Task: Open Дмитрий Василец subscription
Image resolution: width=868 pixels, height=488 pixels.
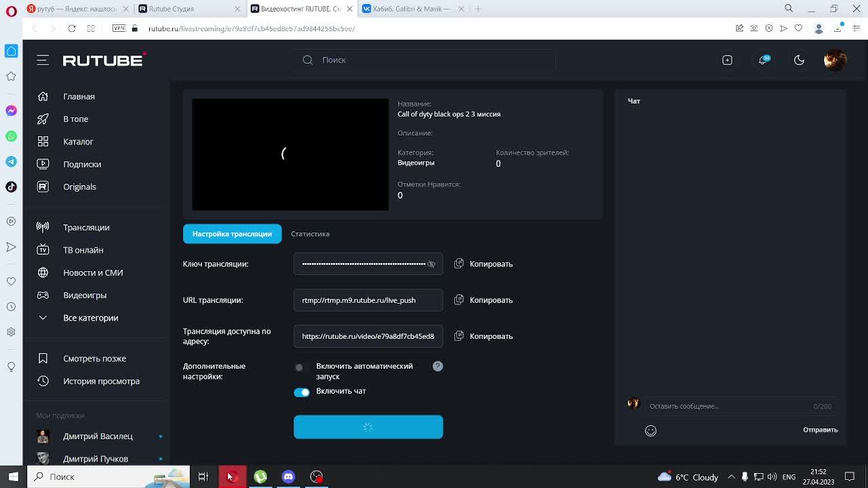Action: tap(98, 436)
